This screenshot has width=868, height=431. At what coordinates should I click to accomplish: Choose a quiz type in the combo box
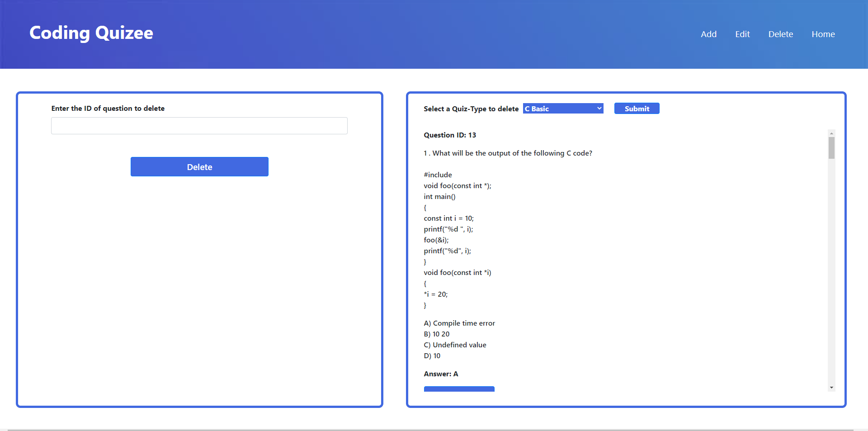562,108
